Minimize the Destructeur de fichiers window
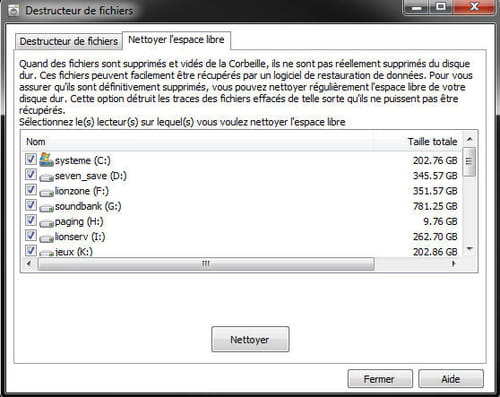 point(416,7)
